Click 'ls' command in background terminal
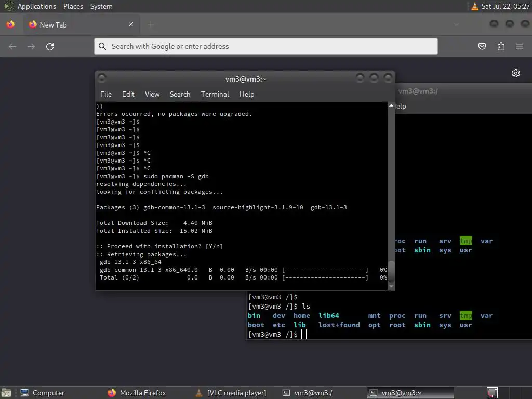The height and width of the screenshot is (399, 532). (x=306, y=307)
